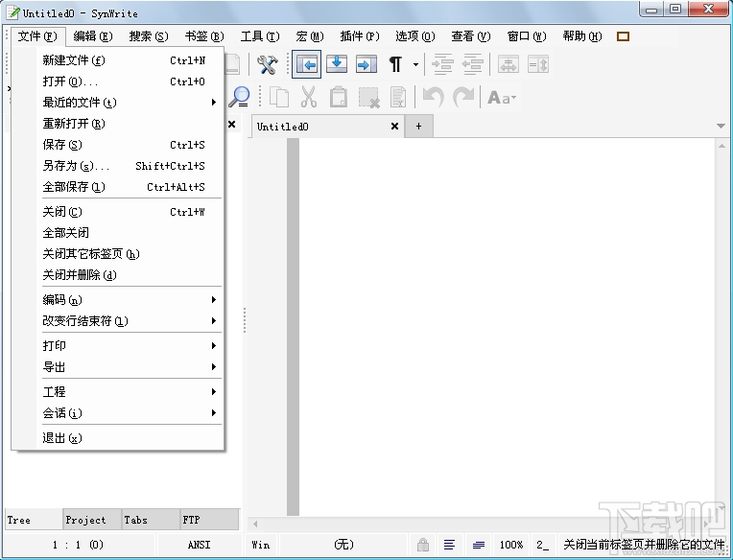The height and width of the screenshot is (560, 733).
Task: Click the scissors cut icon
Action: click(309, 97)
